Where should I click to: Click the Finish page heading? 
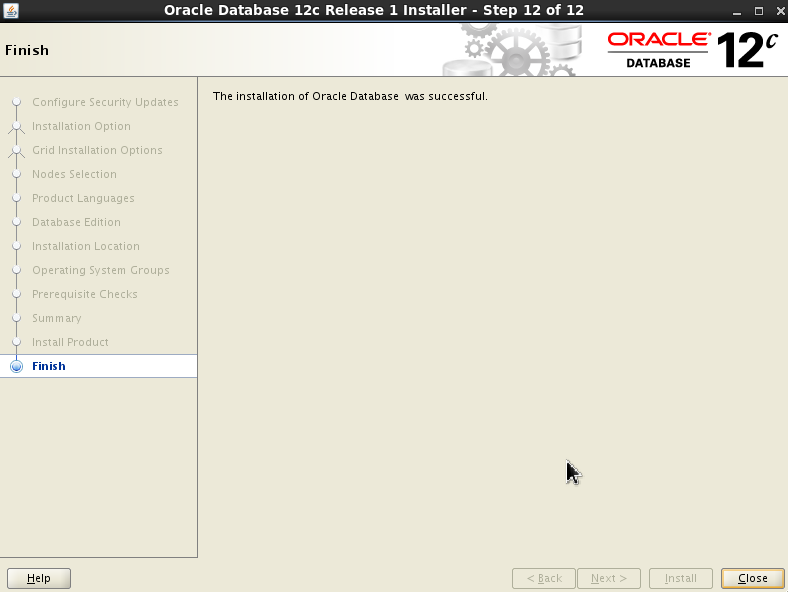tap(27, 50)
